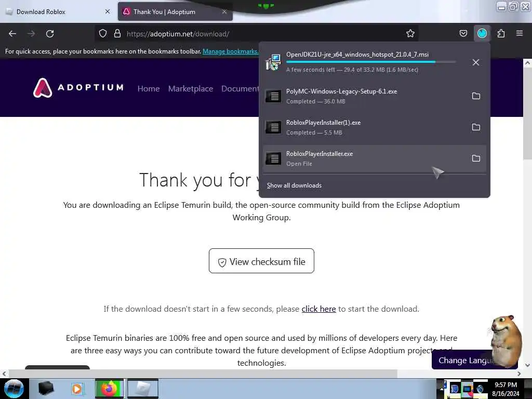Click the OpenJDK msi installer file icon
This screenshot has width=532, height=399.
[273, 62]
